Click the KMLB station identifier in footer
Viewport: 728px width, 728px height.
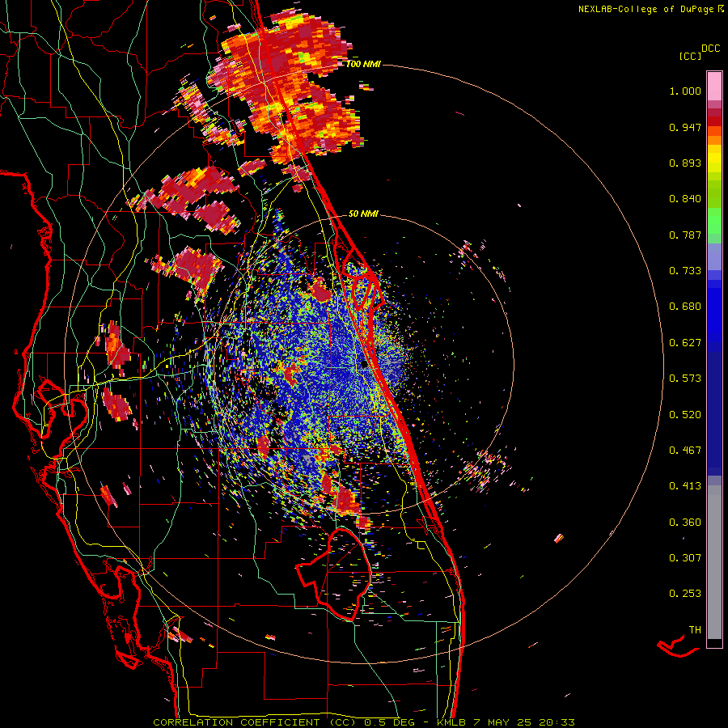click(453, 722)
